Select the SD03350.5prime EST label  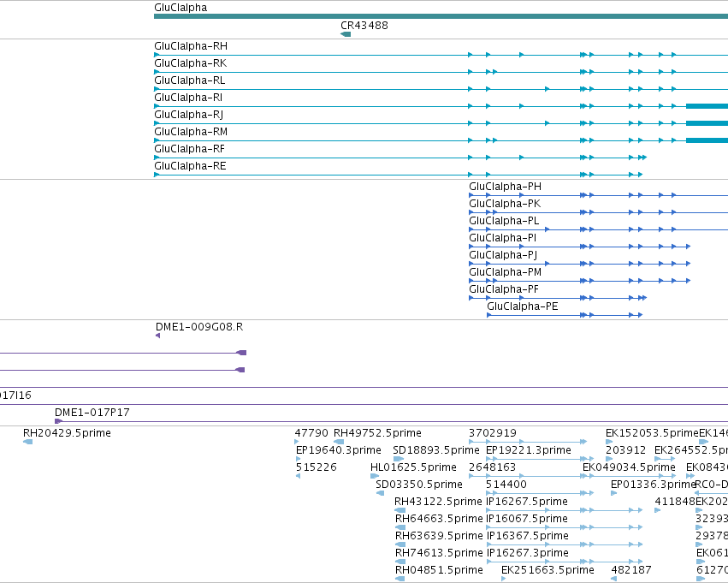pyautogui.click(x=419, y=485)
